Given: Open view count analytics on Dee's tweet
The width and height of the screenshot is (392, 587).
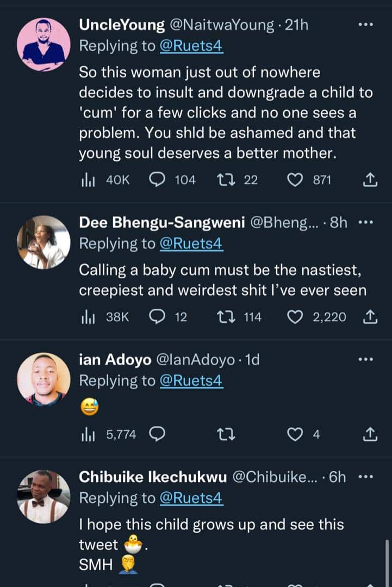Looking at the screenshot, I should click(88, 317).
